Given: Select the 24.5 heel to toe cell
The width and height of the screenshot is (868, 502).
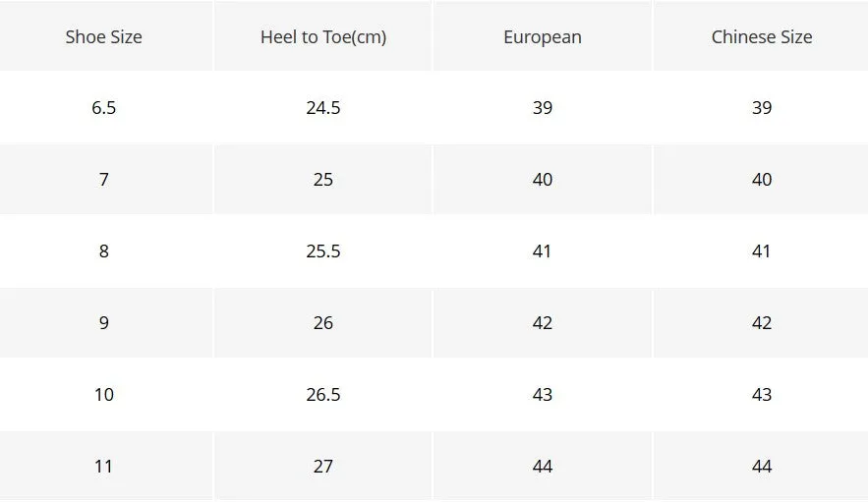Looking at the screenshot, I should (323, 107).
